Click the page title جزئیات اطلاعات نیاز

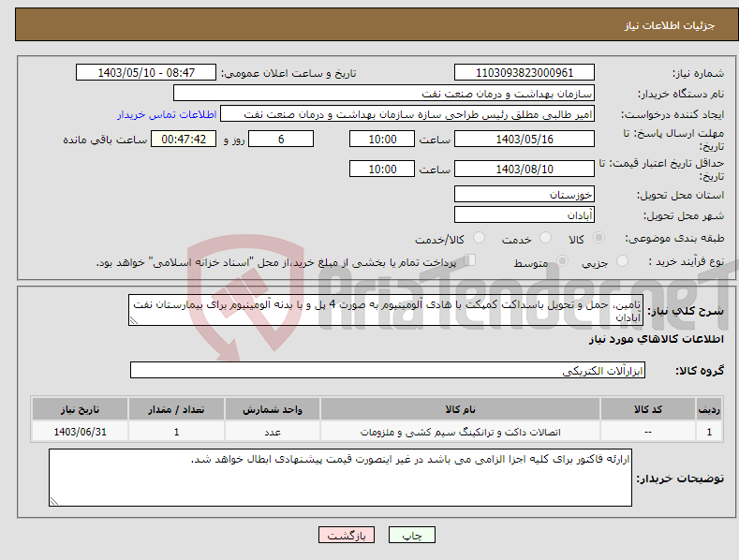670,25
